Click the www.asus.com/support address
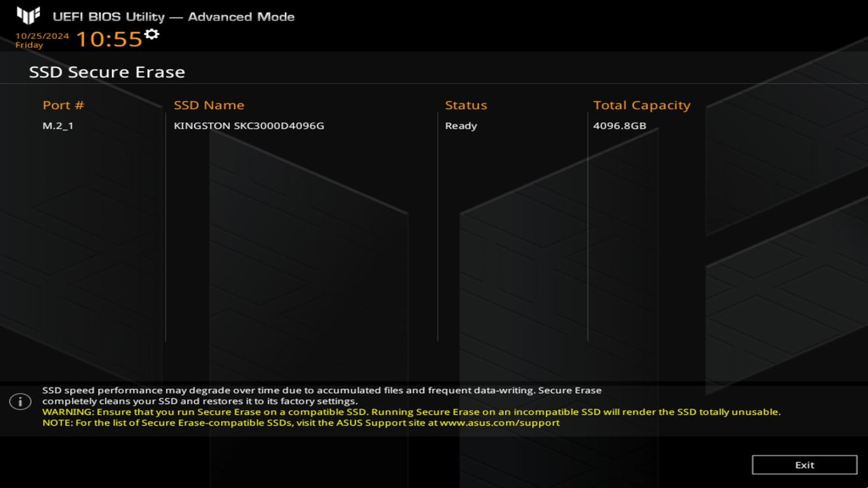Viewport: 868px width, 488px height. click(x=500, y=422)
